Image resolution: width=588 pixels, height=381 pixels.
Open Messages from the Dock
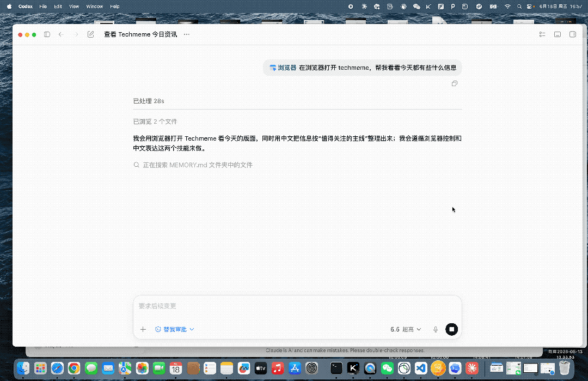[x=91, y=368]
